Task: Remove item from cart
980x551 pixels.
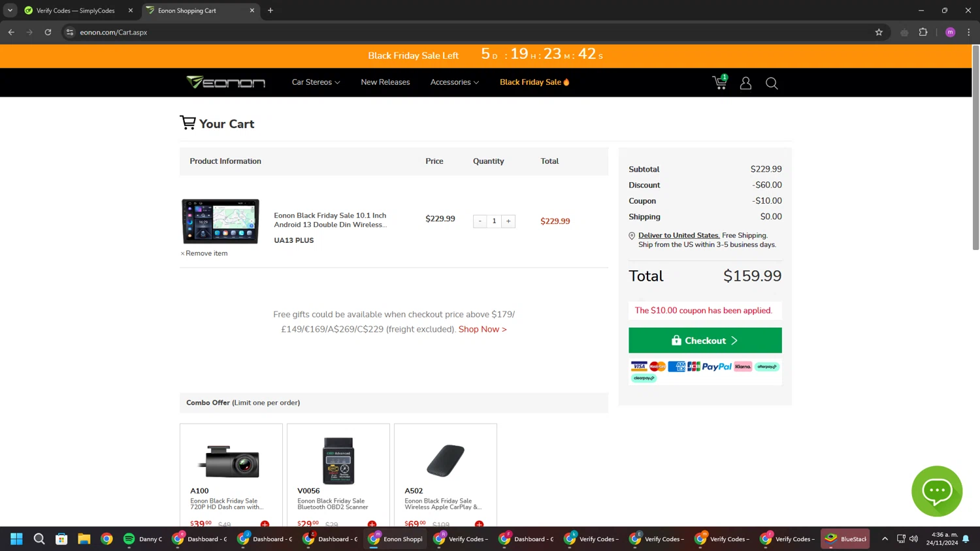Action: [204, 253]
